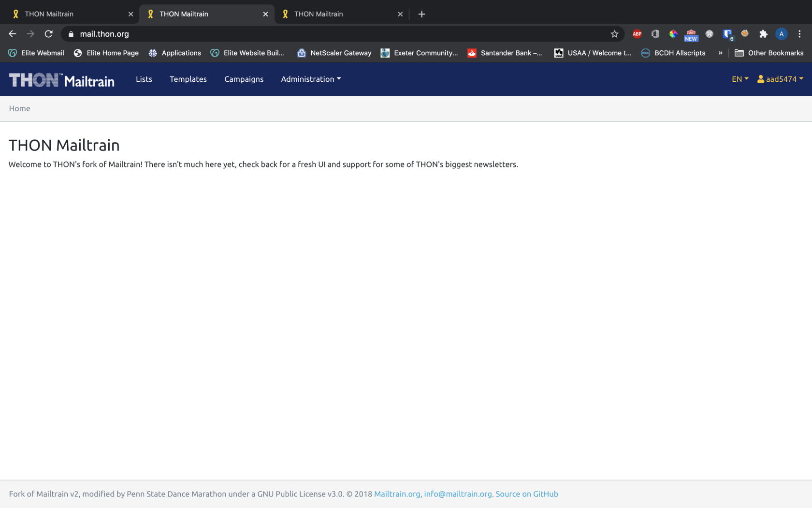
Task: Open the Chrome profile avatar
Action: [x=781, y=34]
